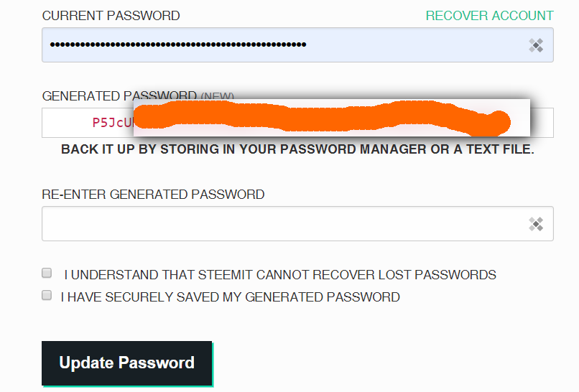Focus the Current Password input field
The image size is (579, 392).
point(297,45)
